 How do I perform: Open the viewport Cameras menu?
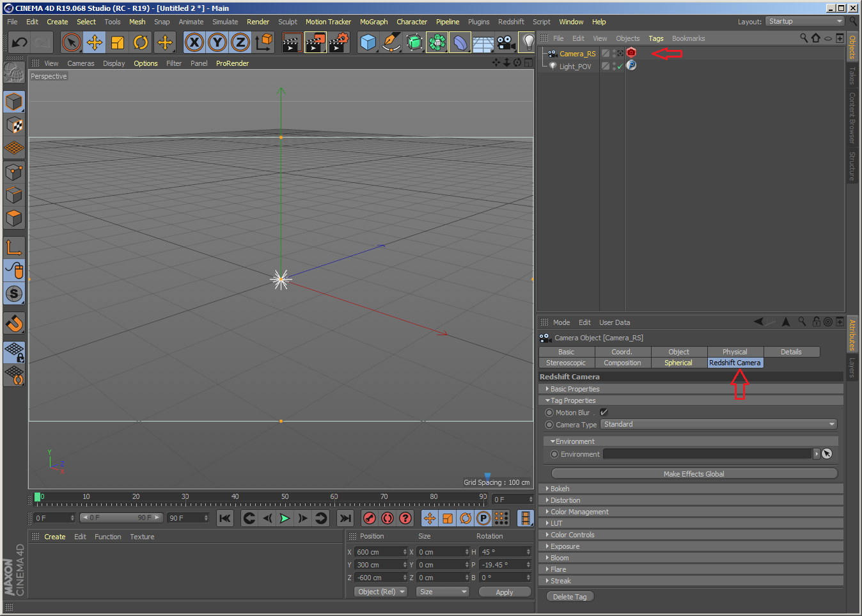tap(81, 63)
